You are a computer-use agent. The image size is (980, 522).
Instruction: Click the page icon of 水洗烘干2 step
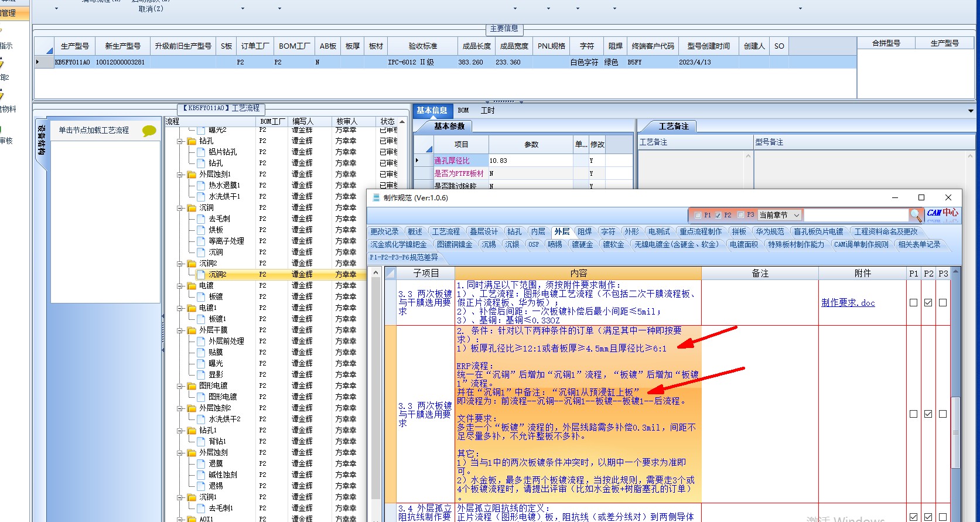(x=202, y=419)
